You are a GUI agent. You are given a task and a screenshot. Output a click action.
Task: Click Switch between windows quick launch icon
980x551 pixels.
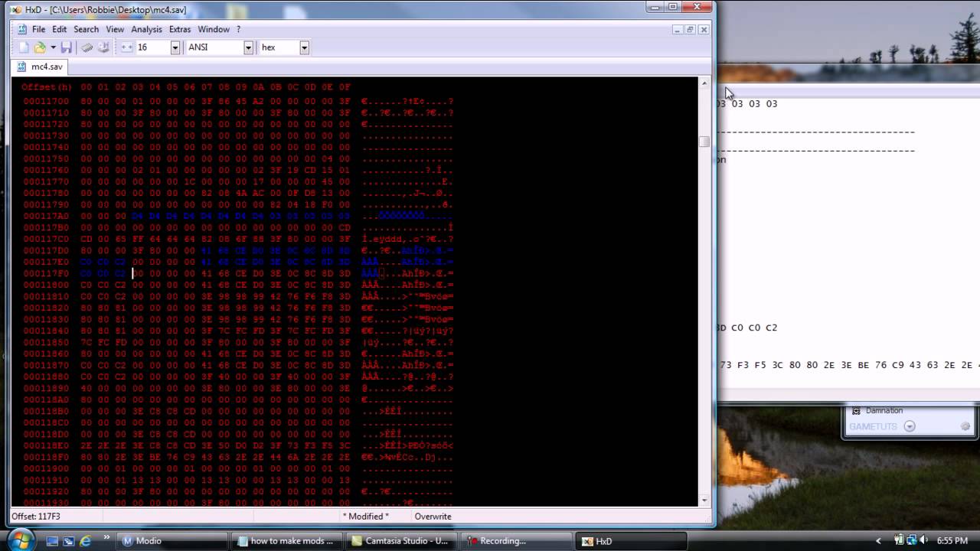click(x=69, y=541)
